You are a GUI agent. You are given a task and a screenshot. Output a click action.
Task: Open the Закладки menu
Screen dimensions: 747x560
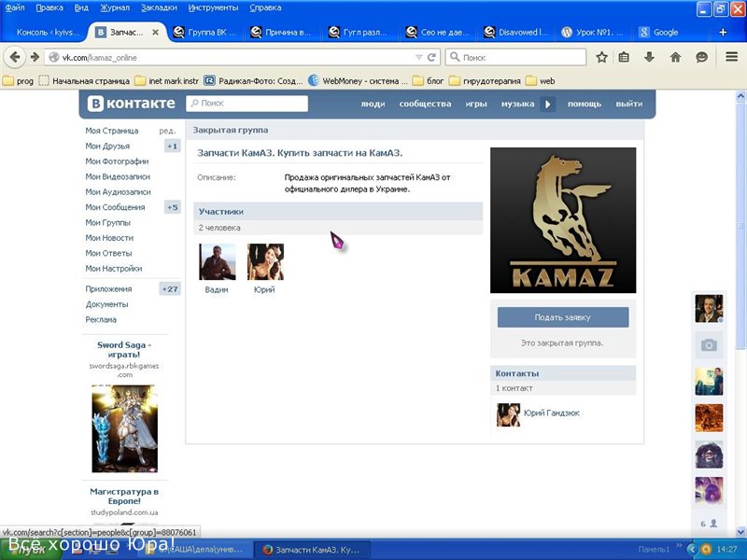point(159,7)
